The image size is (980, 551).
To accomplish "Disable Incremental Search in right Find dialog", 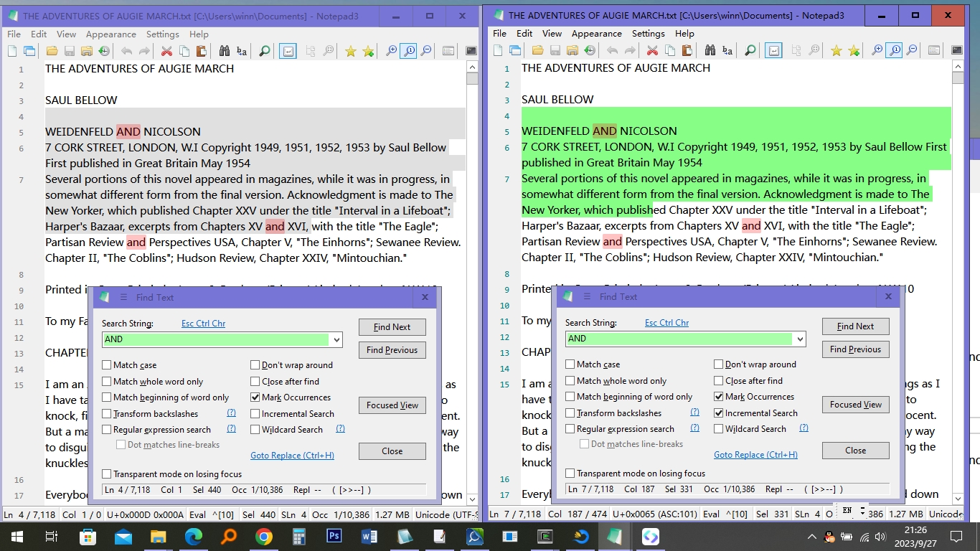I will pos(718,413).
